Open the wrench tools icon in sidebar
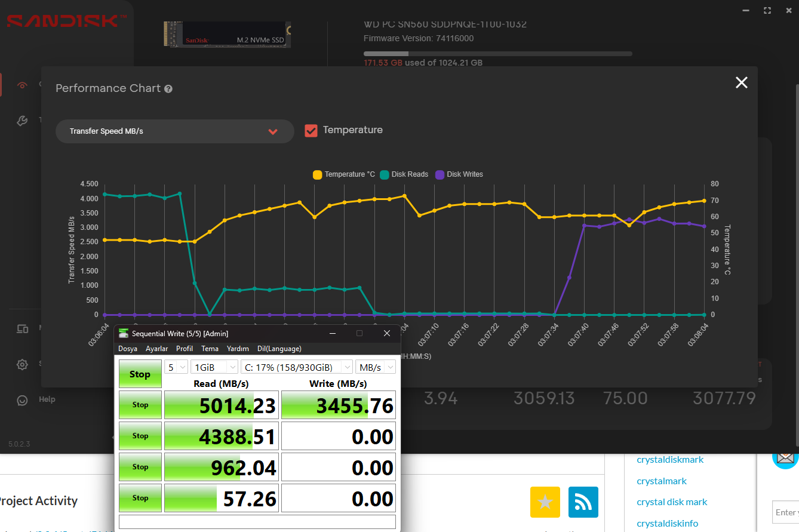This screenshot has height=532, width=799. (22, 121)
